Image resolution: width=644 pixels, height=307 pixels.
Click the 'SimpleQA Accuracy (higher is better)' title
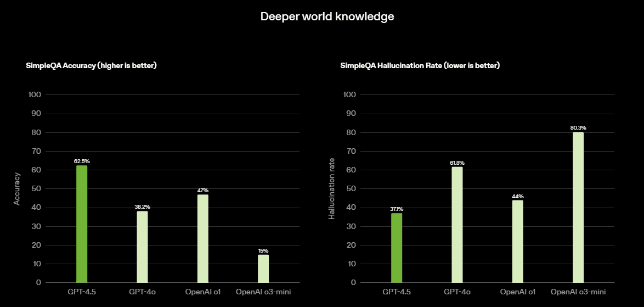click(91, 66)
